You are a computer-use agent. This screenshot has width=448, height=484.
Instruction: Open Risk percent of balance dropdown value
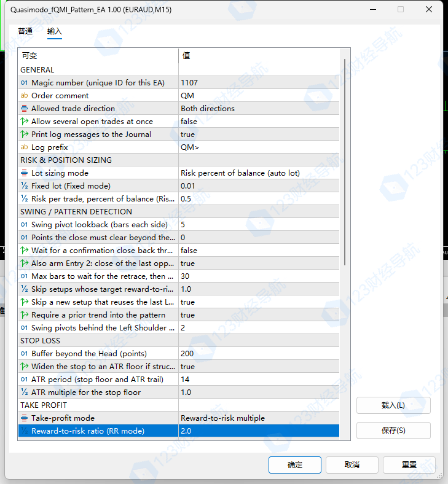(259, 173)
